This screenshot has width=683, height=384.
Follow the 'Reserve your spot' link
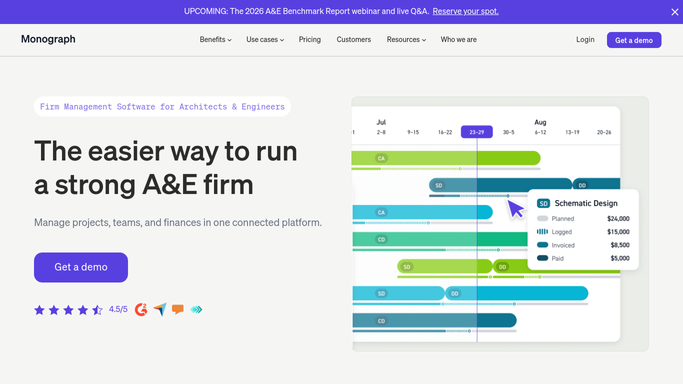coord(466,11)
